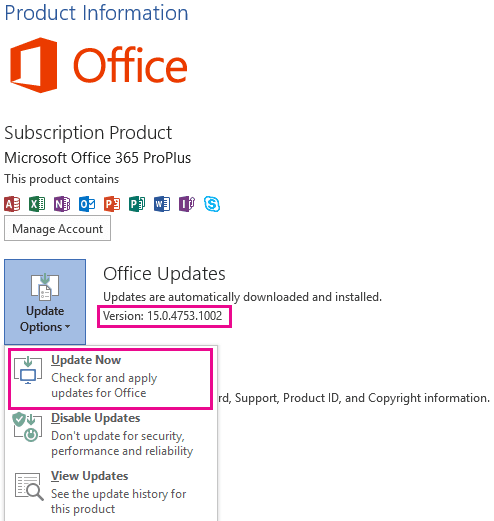Open the Manage Account button

click(57, 228)
